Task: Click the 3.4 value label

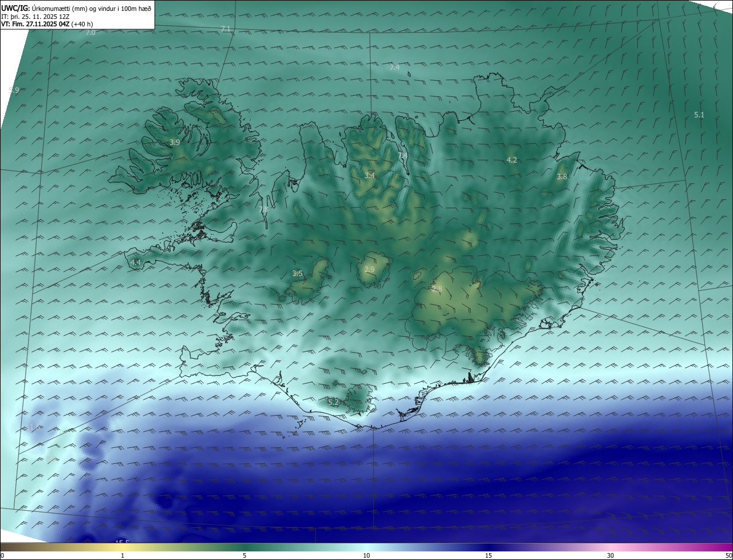Action: tap(369, 175)
